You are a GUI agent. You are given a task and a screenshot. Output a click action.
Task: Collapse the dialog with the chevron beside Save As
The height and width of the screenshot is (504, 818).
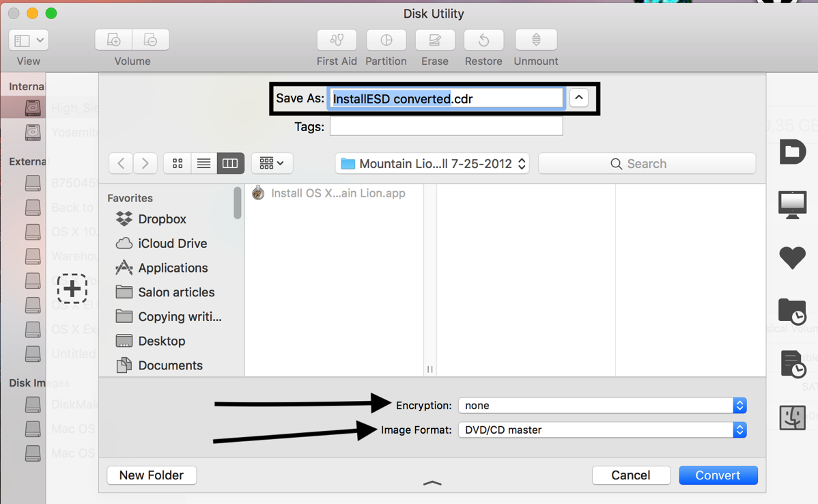tap(579, 98)
